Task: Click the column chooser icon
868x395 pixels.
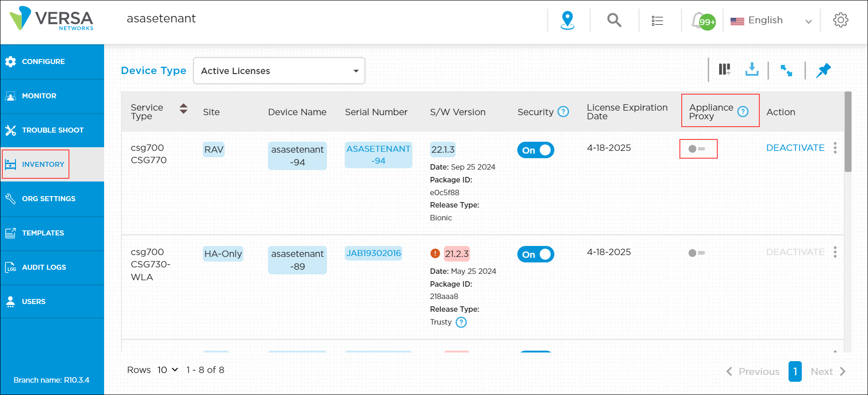Action: 725,69
